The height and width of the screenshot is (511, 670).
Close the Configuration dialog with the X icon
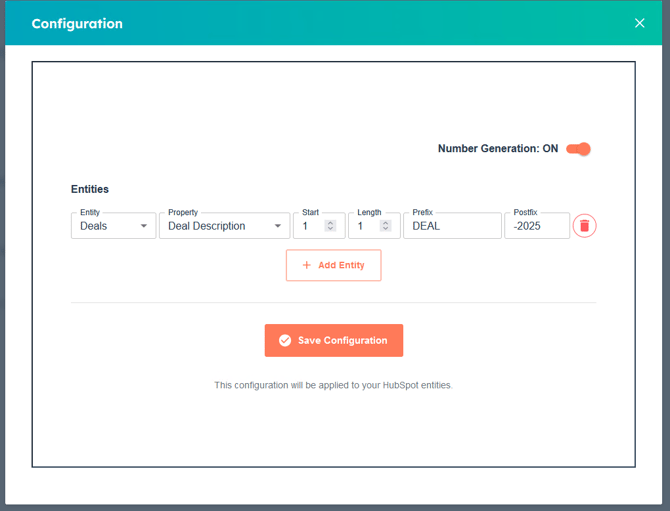click(640, 23)
